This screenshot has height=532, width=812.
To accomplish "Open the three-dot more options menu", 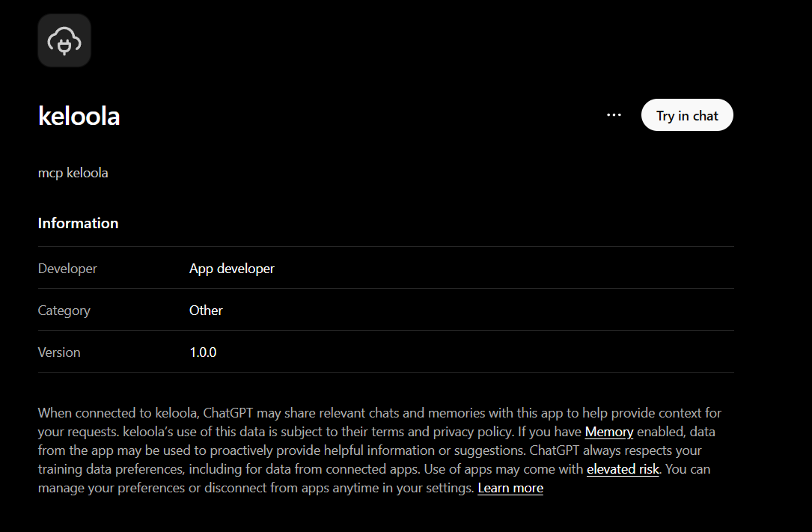I will click(x=614, y=115).
